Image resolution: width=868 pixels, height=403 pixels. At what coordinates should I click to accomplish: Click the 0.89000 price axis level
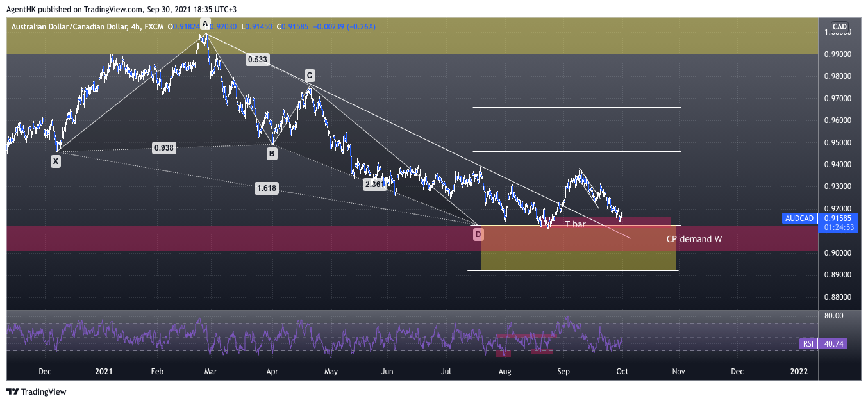point(837,275)
